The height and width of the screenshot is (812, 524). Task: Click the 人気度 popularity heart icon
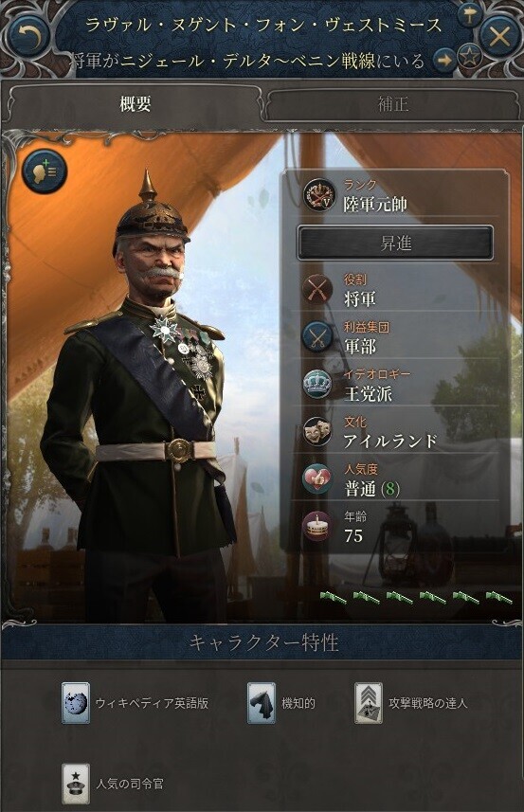pyautogui.click(x=317, y=479)
